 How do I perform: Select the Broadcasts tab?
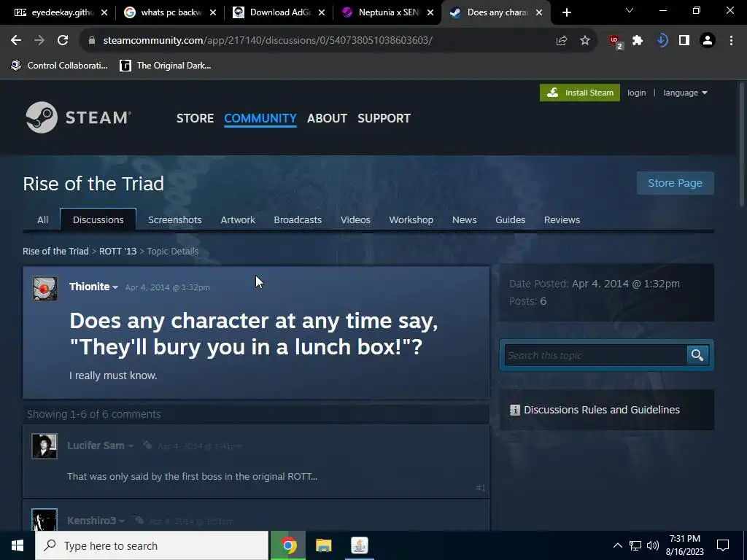[298, 219]
